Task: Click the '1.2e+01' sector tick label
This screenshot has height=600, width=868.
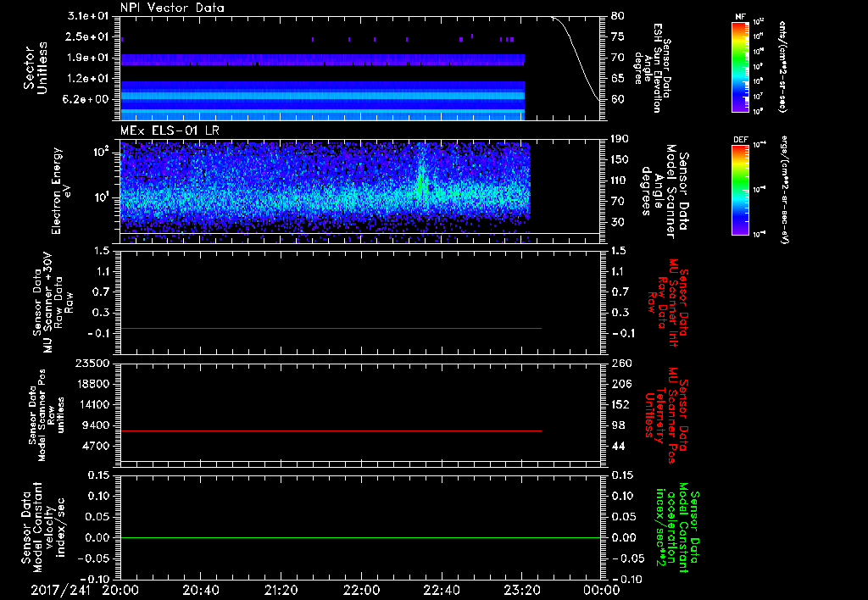Action: tap(88, 79)
